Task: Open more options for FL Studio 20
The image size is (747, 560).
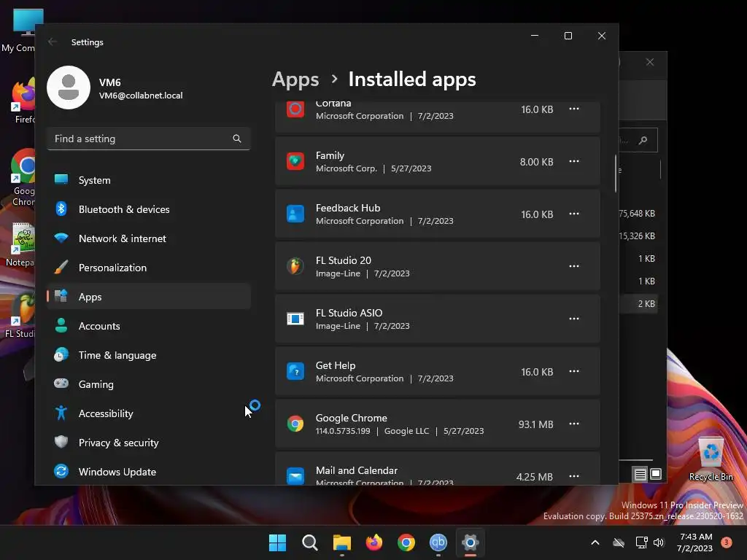Action: [574, 266]
